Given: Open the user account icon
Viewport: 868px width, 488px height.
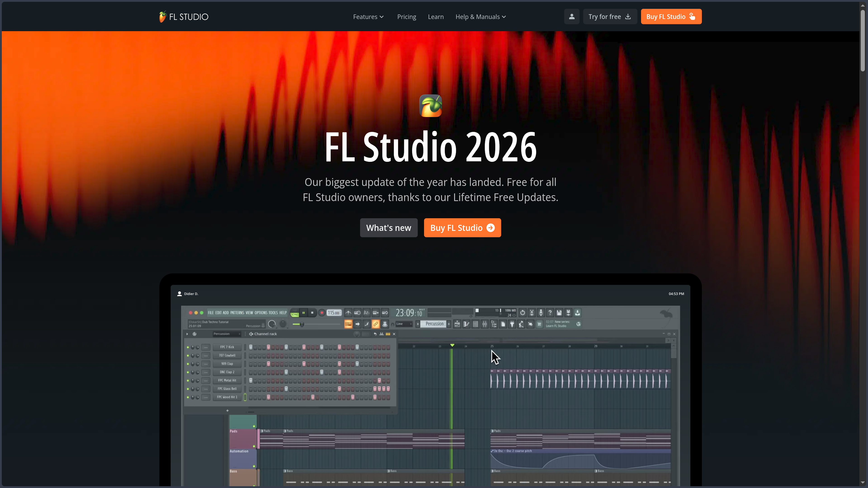Looking at the screenshot, I should pyautogui.click(x=571, y=16).
